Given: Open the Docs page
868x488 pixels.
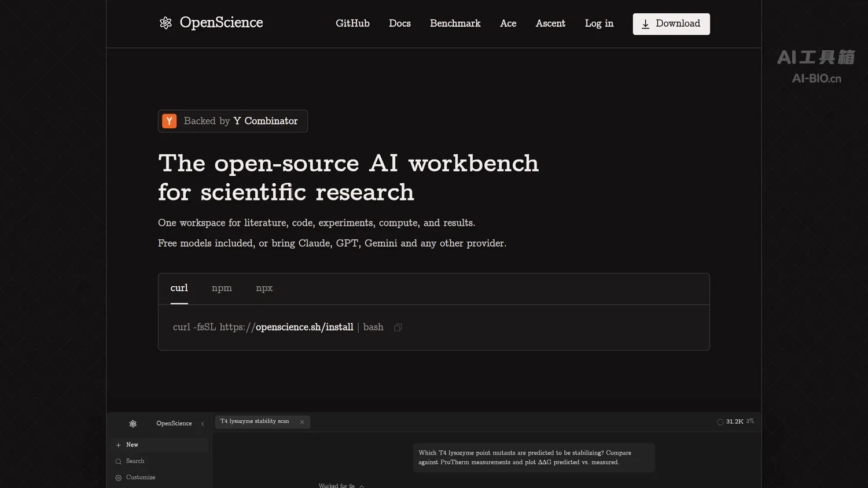Looking at the screenshot, I should click(400, 23).
